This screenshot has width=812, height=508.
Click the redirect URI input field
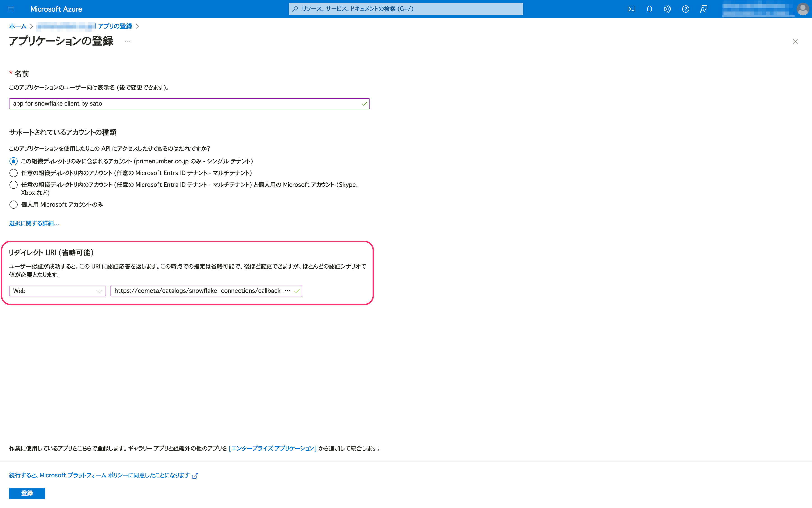(x=206, y=291)
